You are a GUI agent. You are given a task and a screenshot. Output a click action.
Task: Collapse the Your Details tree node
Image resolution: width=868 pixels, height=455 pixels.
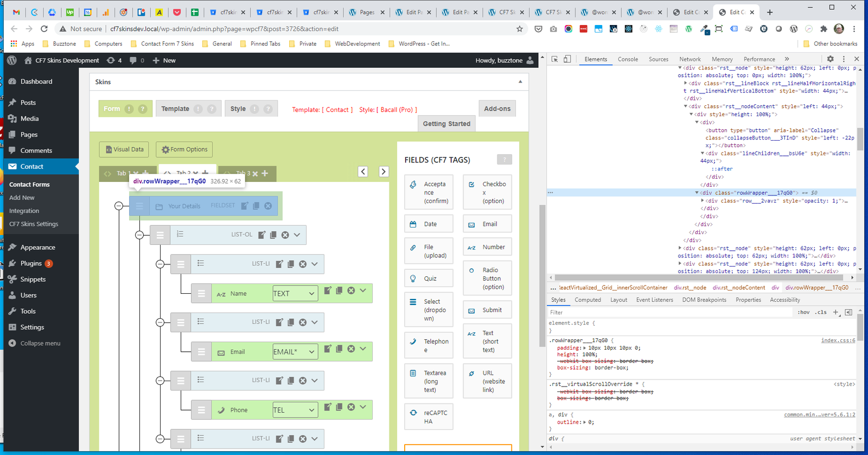pos(119,206)
